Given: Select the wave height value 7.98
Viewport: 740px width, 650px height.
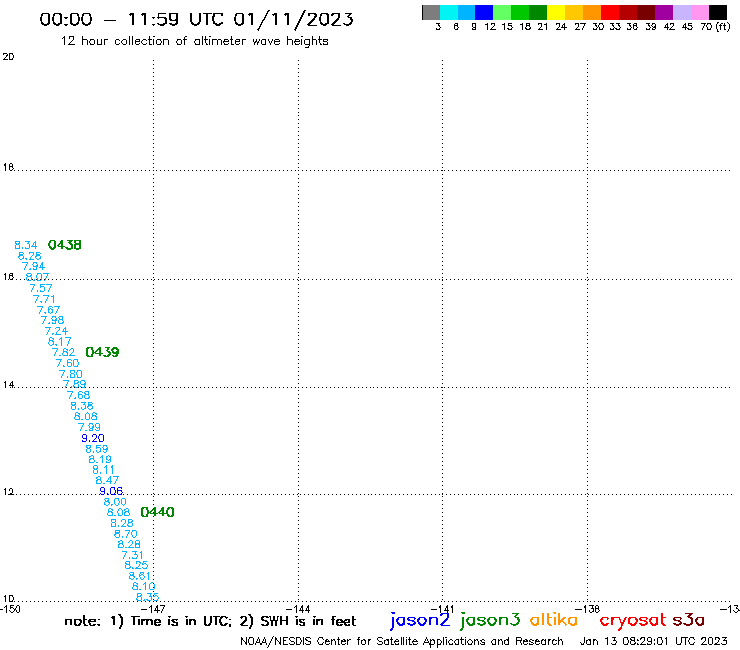Looking at the screenshot, I should tap(52, 320).
